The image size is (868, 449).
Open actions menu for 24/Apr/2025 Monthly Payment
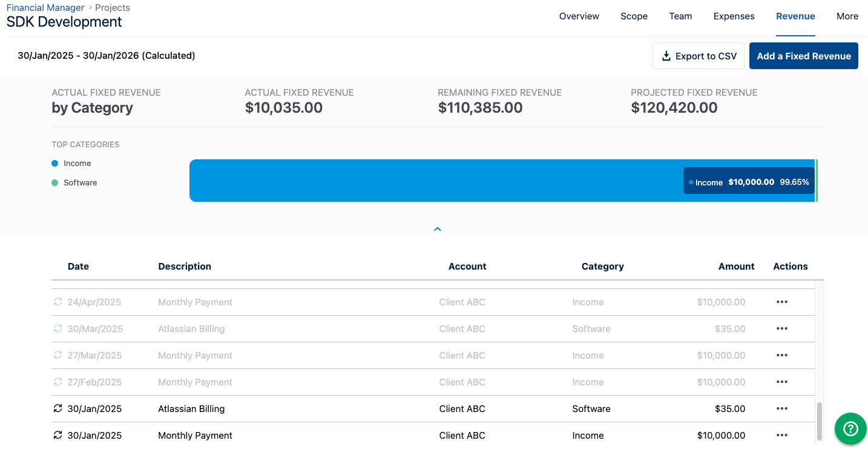point(781,302)
